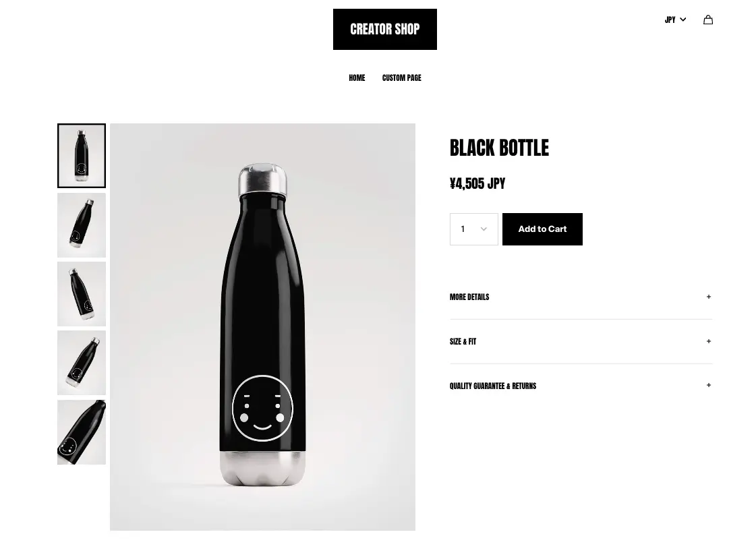Select the third bottle thumbnail
This screenshot has width=756, height=559.
82,294
